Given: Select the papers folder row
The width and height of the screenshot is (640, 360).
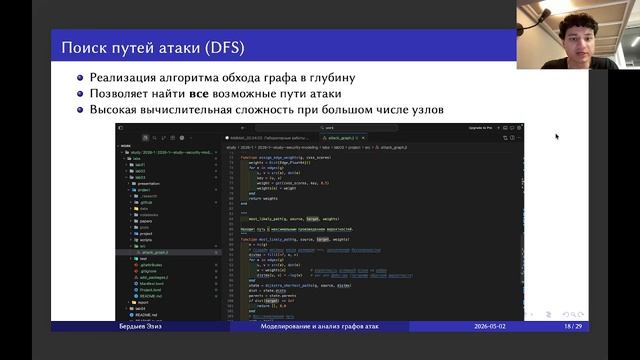Looking at the screenshot, I should tap(169, 221).
